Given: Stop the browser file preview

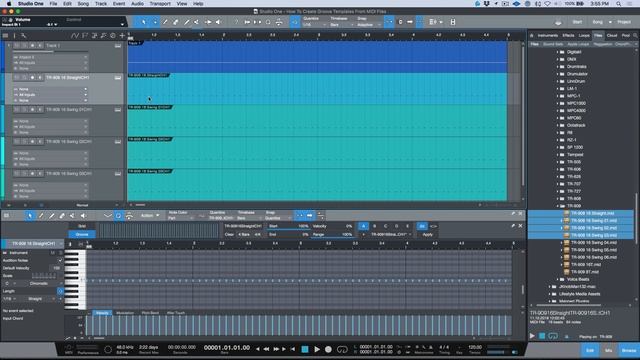Looking at the screenshot, I should [x=542, y=336].
